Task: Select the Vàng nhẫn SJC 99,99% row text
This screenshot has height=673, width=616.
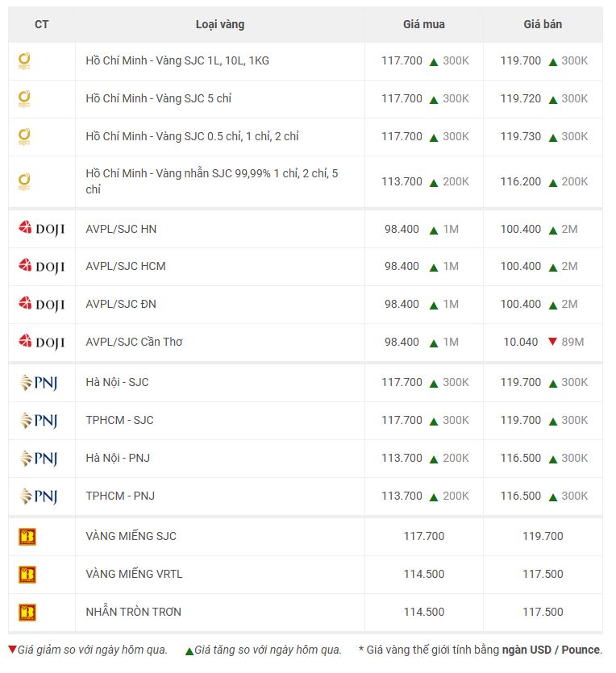Action: 211,181
